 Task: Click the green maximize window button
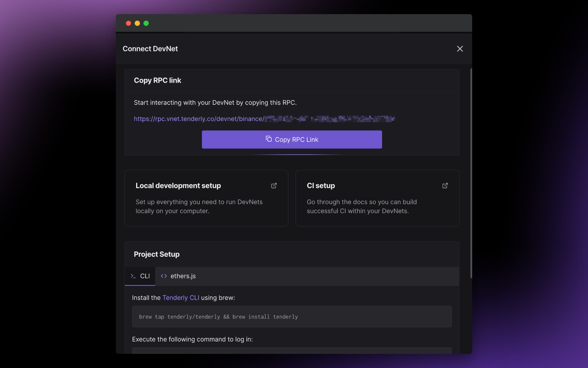click(146, 23)
